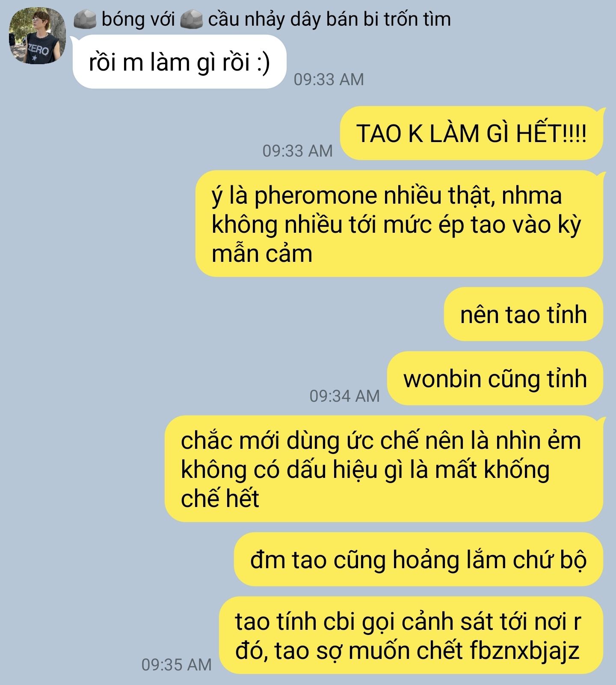Viewport: 616px width, 685px height.
Task: Open the sender's profile avatar photo
Action: click(x=38, y=36)
